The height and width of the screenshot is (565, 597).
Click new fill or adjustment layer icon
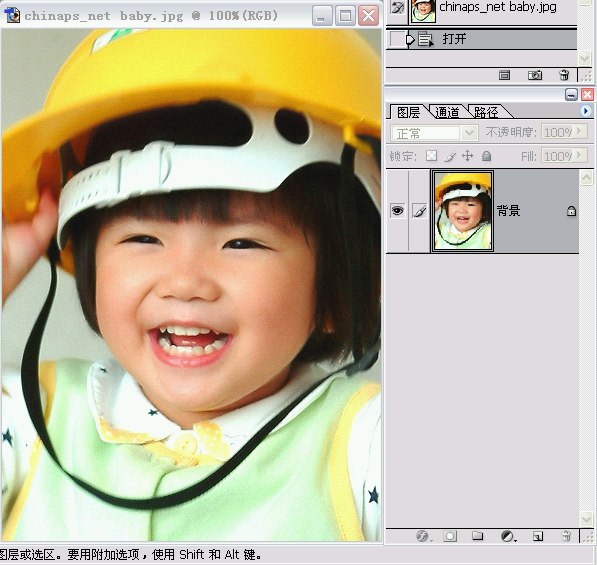508,536
